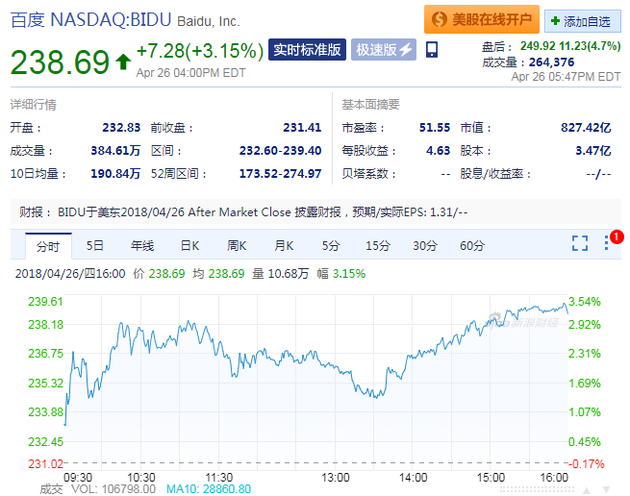The image size is (630, 496).
Task: Click the change +7.28(+3.15%)
Action: [200, 51]
